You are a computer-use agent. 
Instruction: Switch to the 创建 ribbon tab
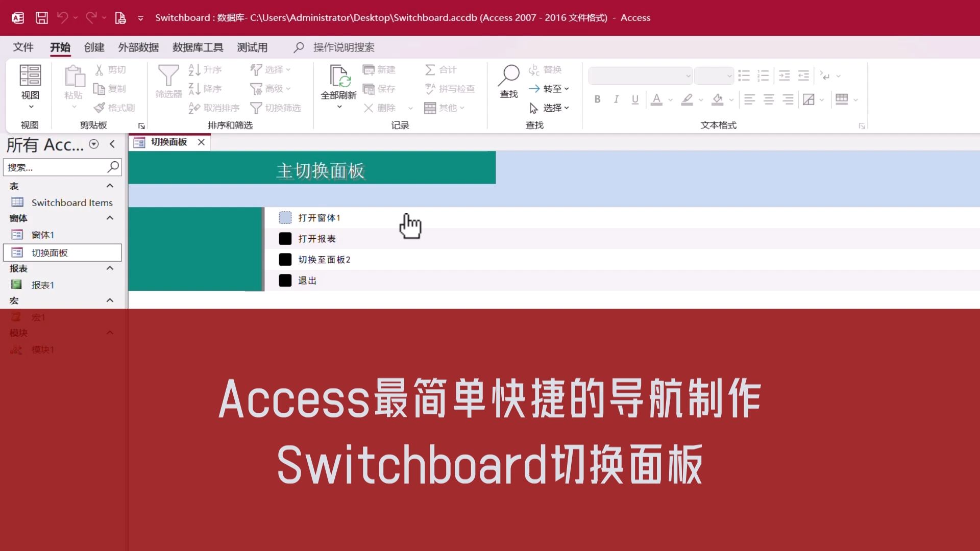pos(94,47)
